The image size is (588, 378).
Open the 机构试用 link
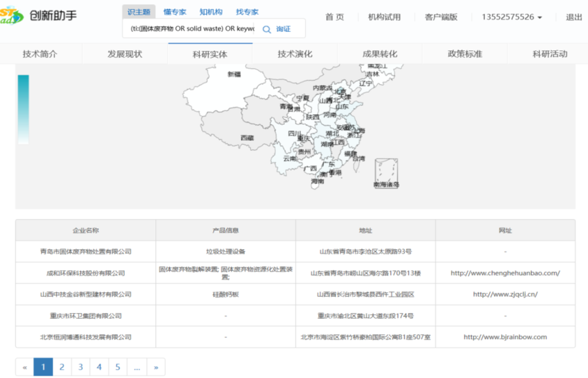tap(384, 17)
